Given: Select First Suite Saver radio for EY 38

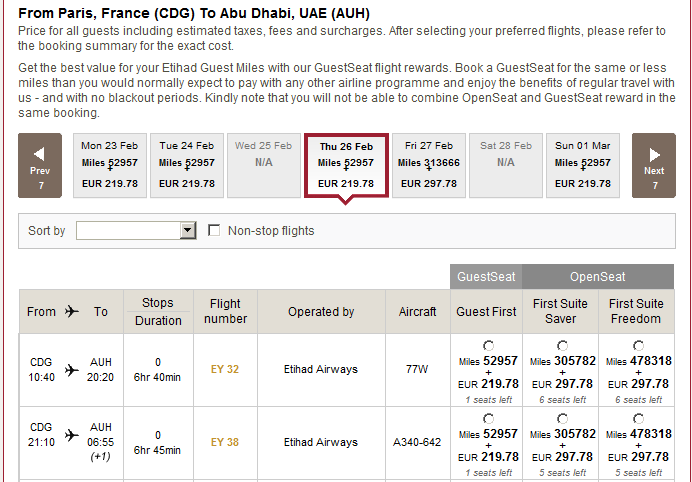Looking at the screenshot, I should (562, 418).
